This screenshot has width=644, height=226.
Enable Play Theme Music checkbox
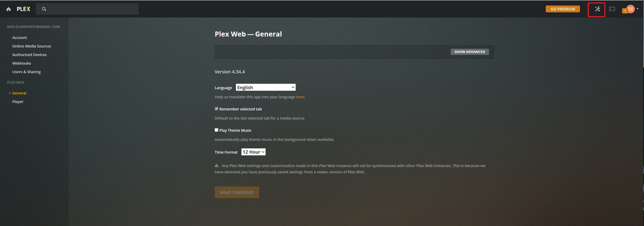coord(217,130)
